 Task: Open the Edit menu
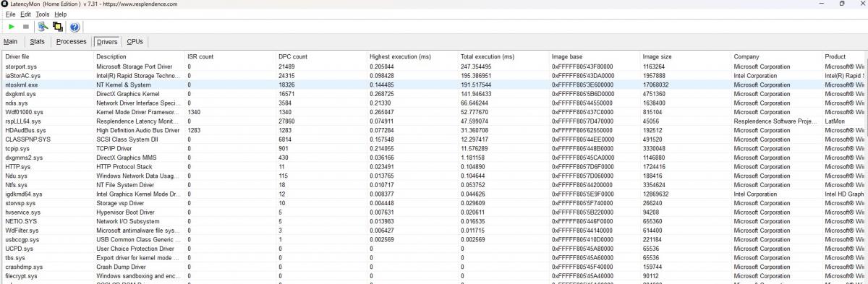tap(25, 14)
